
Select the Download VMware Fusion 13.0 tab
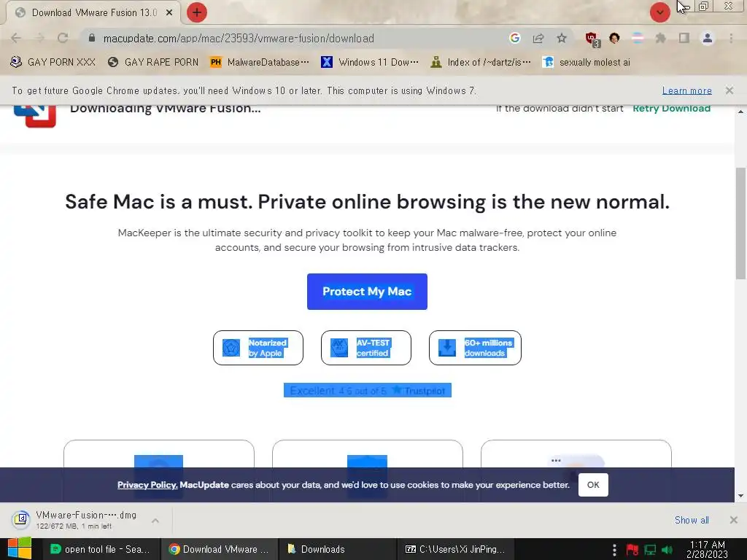(93, 13)
